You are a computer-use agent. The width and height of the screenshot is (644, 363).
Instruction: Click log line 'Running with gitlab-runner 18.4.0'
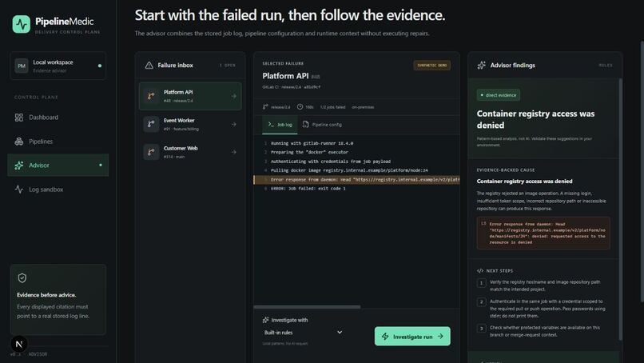coord(312,143)
